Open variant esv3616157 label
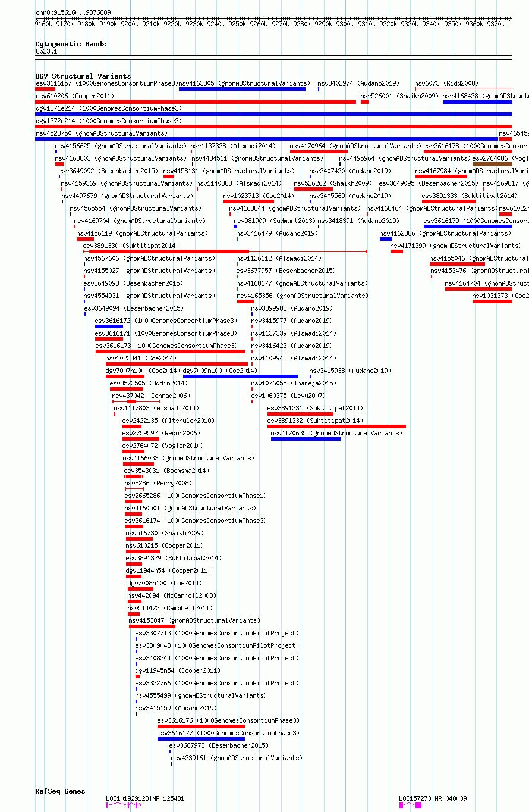The width and height of the screenshot is (529, 812). [107, 83]
